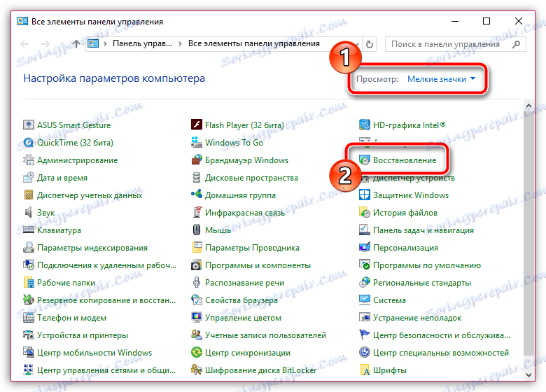Click the chevron before Панель управ... breadcrumb

(105, 44)
